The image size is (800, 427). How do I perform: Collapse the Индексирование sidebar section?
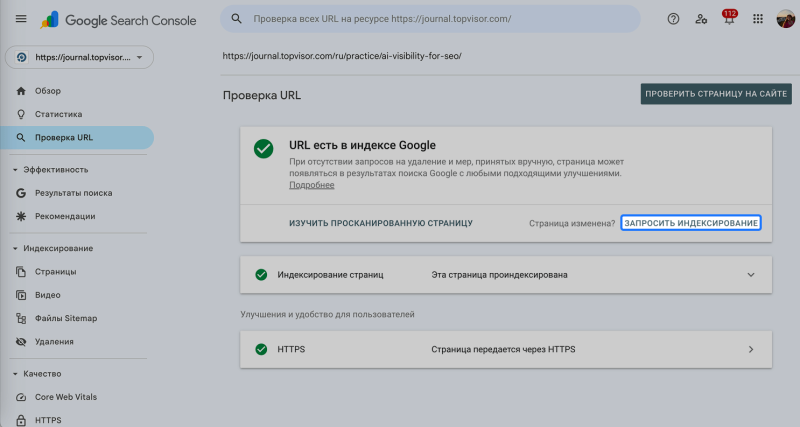[15, 248]
